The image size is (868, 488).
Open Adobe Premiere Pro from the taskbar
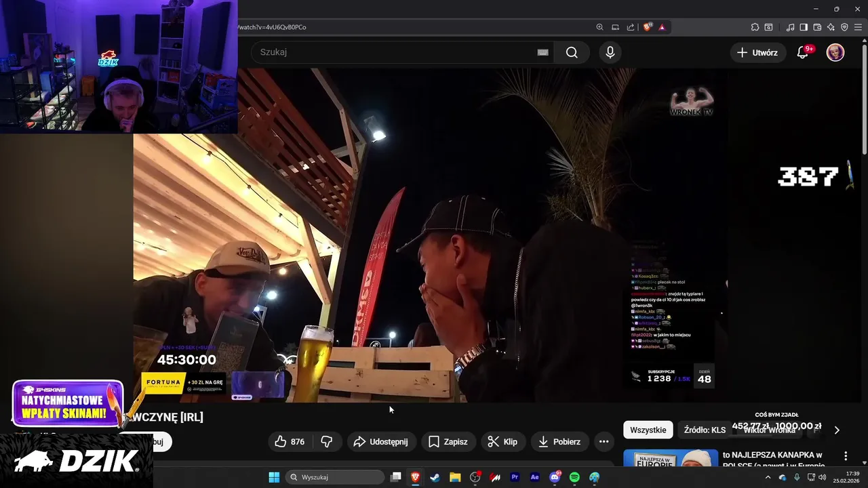(515, 477)
